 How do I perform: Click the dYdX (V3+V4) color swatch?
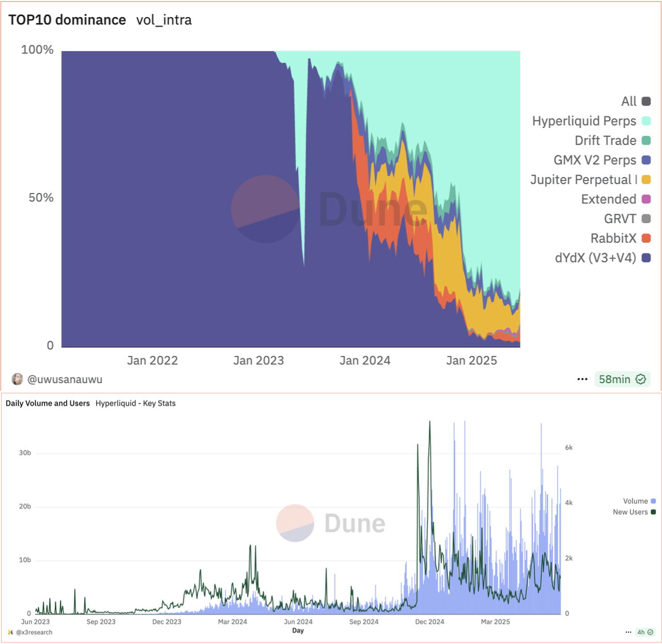(646, 258)
